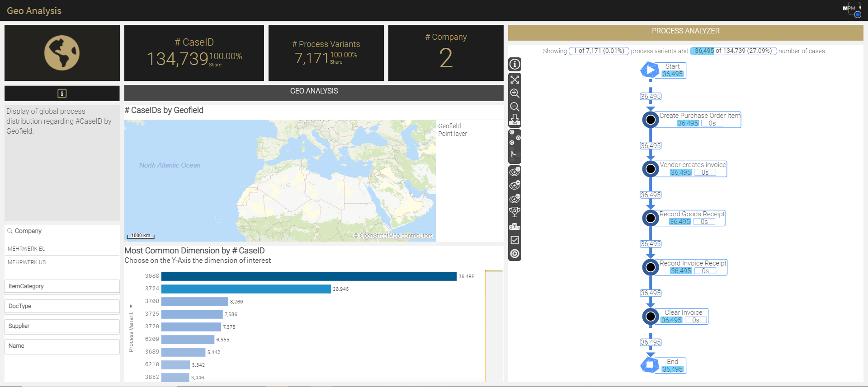Open the info icon bar on left panel
Screen dimensions: 868x387
click(62, 93)
